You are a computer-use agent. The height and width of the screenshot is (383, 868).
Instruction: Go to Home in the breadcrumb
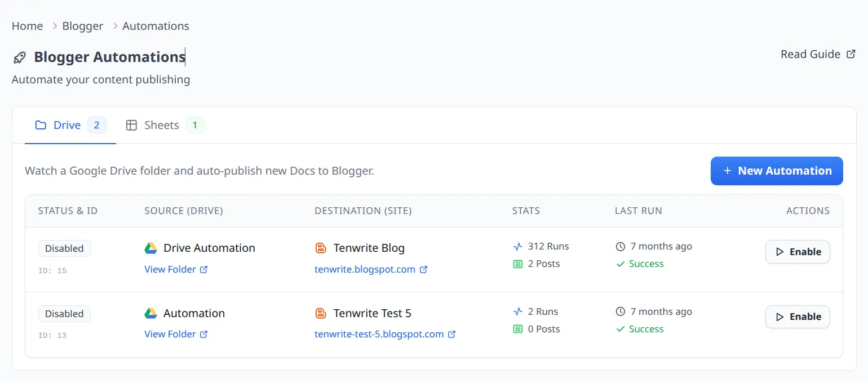pos(27,26)
